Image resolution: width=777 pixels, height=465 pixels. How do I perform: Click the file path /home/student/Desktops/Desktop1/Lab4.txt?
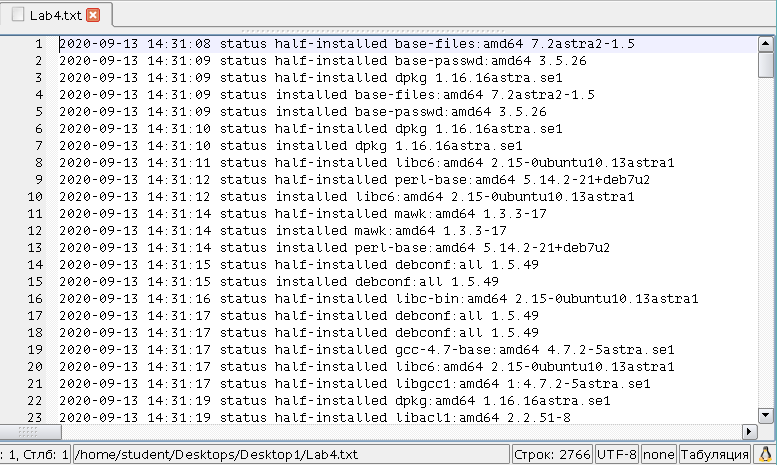click(x=216, y=454)
